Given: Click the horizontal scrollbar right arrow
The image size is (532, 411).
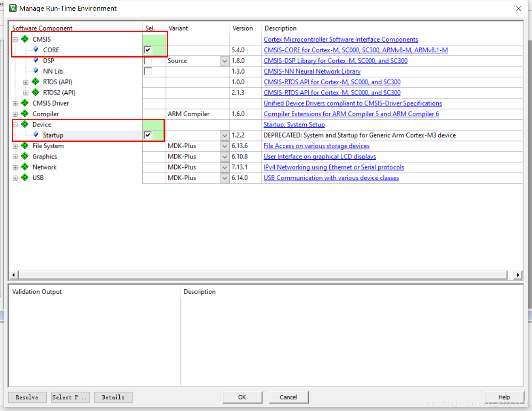Looking at the screenshot, I should click(x=518, y=275).
